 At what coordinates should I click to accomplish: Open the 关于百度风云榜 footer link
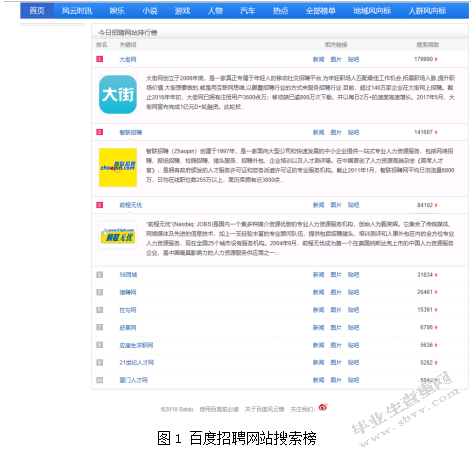[x=265, y=409]
